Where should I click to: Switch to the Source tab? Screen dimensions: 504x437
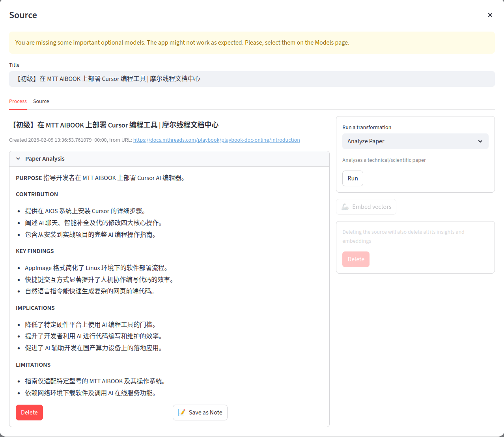point(41,101)
